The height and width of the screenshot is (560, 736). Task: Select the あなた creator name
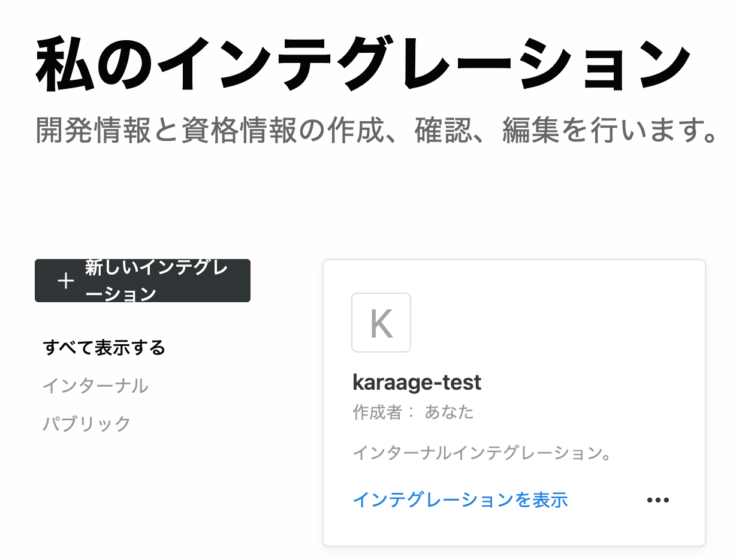pyautogui.click(x=450, y=413)
